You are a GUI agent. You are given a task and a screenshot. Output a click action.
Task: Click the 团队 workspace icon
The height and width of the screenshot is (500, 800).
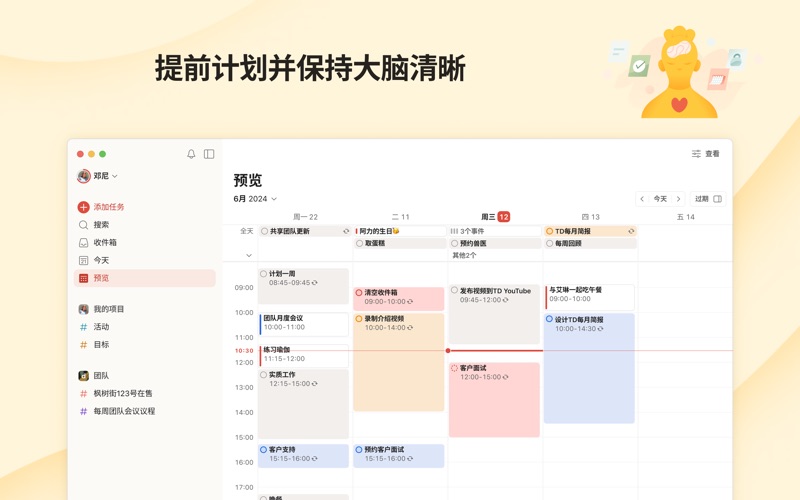click(x=84, y=376)
